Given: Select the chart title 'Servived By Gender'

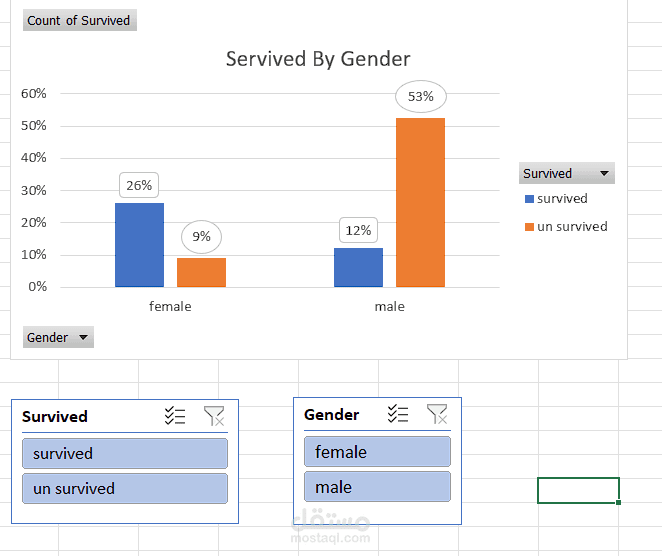Looking at the screenshot, I should (x=318, y=59).
